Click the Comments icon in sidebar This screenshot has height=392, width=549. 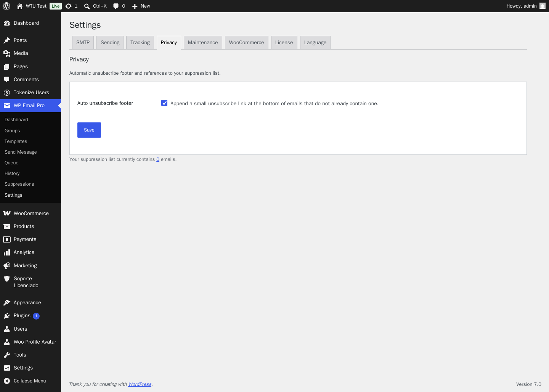coord(7,80)
